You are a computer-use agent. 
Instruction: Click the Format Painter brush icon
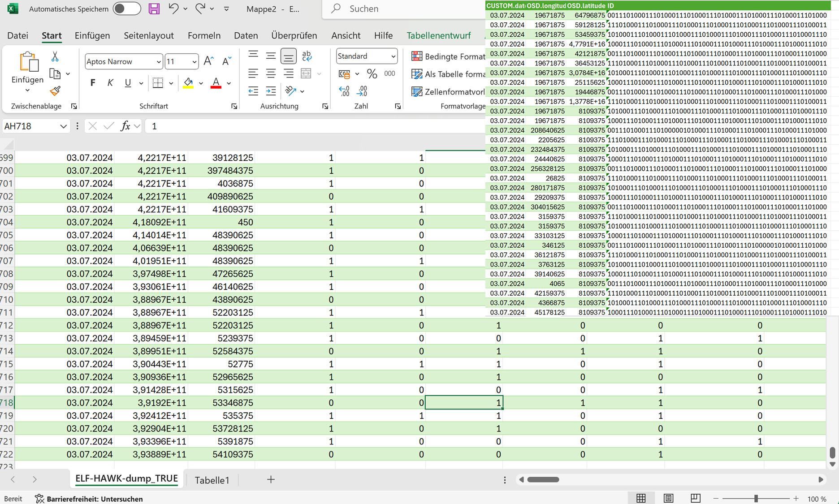tap(55, 91)
